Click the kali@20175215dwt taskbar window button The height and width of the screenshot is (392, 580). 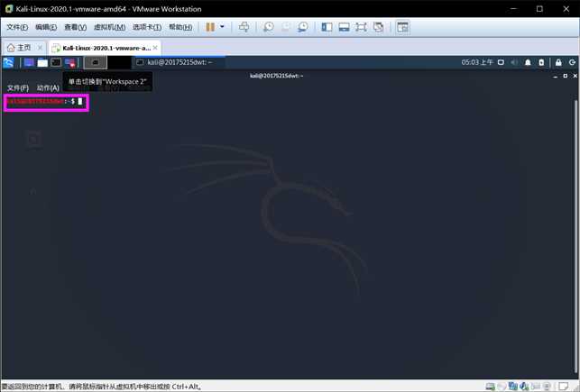179,62
